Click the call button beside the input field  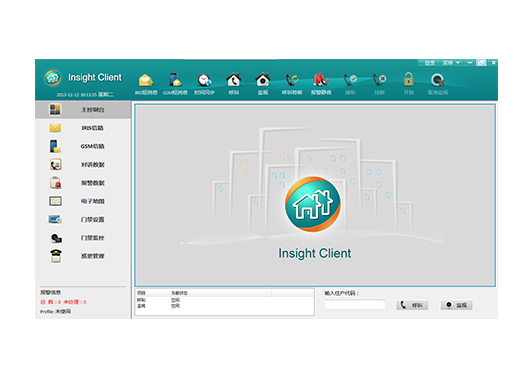[x=412, y=305]
